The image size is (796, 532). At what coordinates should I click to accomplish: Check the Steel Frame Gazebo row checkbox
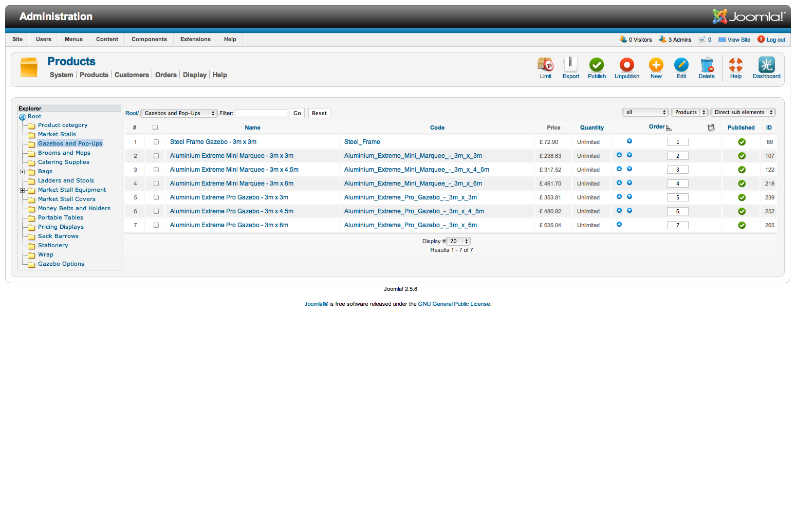click(x=156, y=142)
